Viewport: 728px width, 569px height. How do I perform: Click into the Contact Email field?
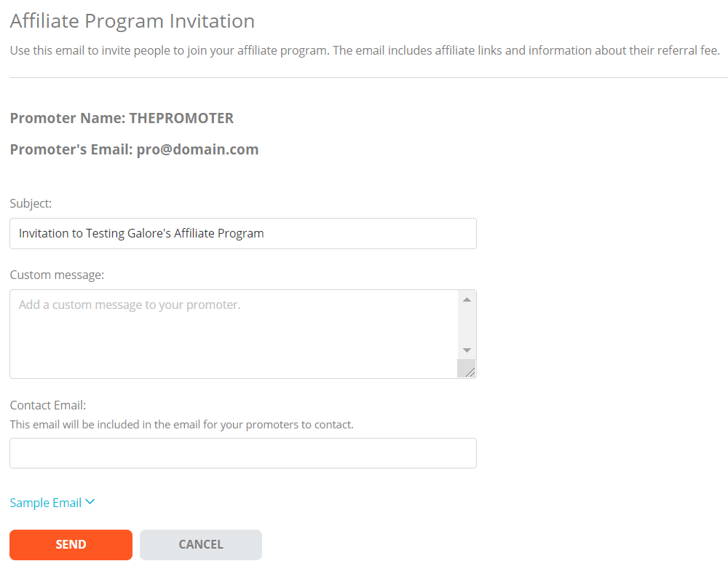(243, 453)
